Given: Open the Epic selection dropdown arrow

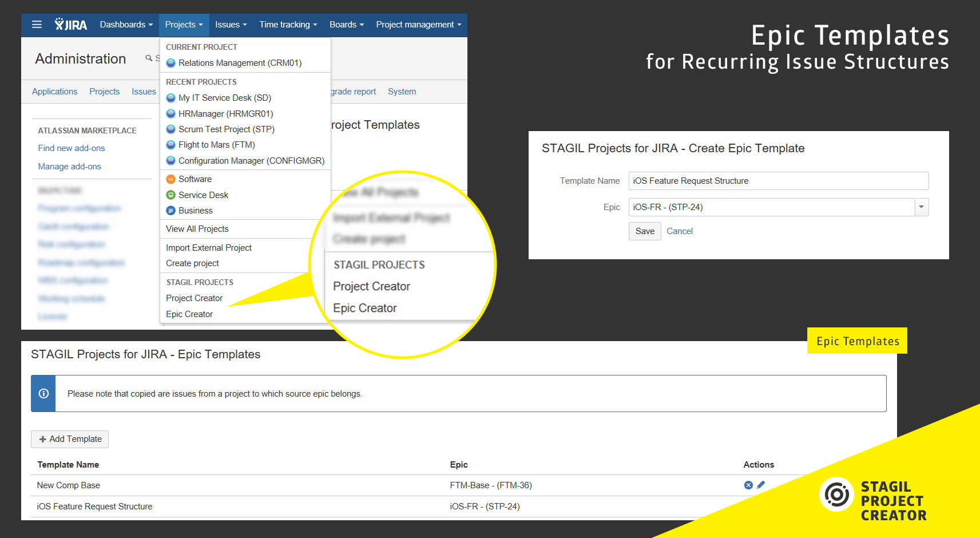Looking at the screenshot, I should point(922,207).
